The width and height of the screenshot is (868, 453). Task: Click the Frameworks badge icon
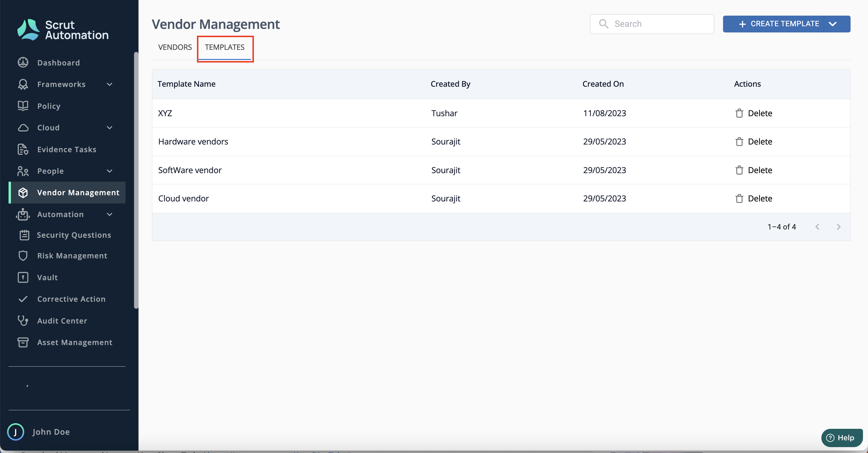click(x=23, y=84)
